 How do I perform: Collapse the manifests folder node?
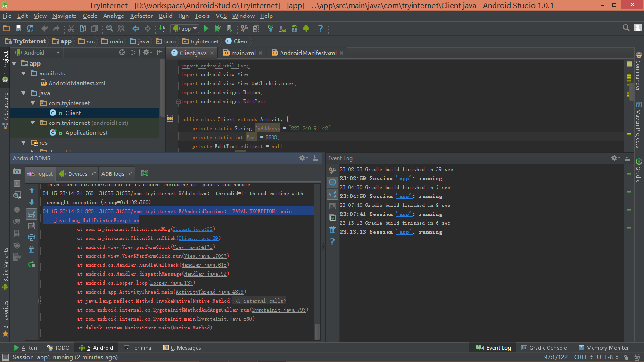[x=24, y=74]
